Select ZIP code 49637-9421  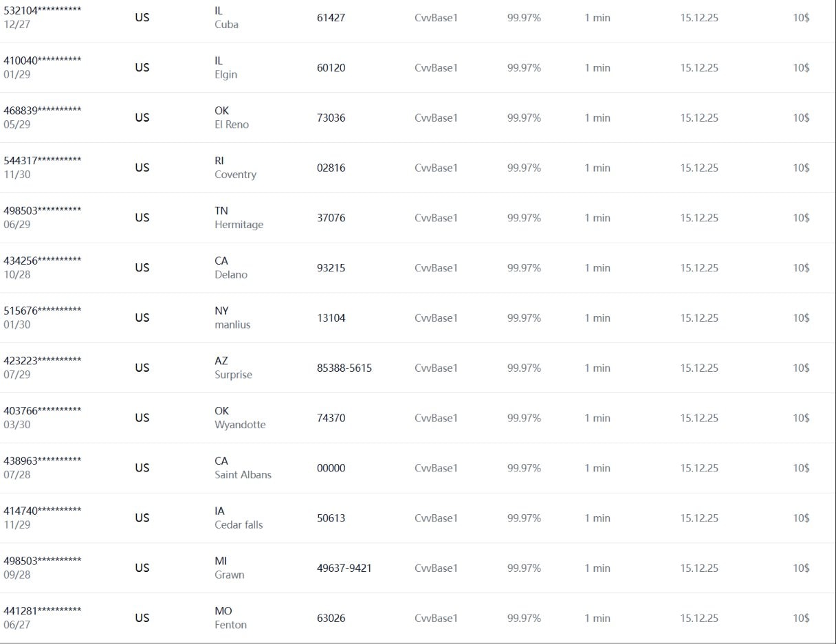pyautogui.click(x=344, y=568)
